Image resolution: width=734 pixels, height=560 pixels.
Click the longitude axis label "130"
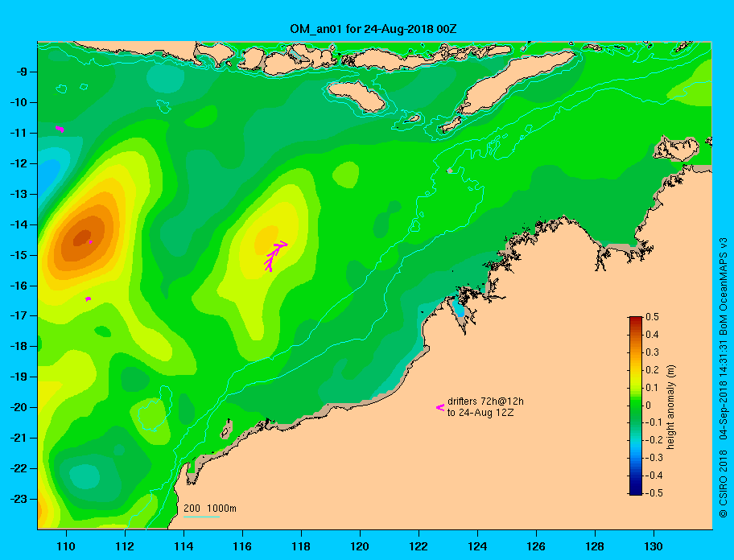pos(654,546)
